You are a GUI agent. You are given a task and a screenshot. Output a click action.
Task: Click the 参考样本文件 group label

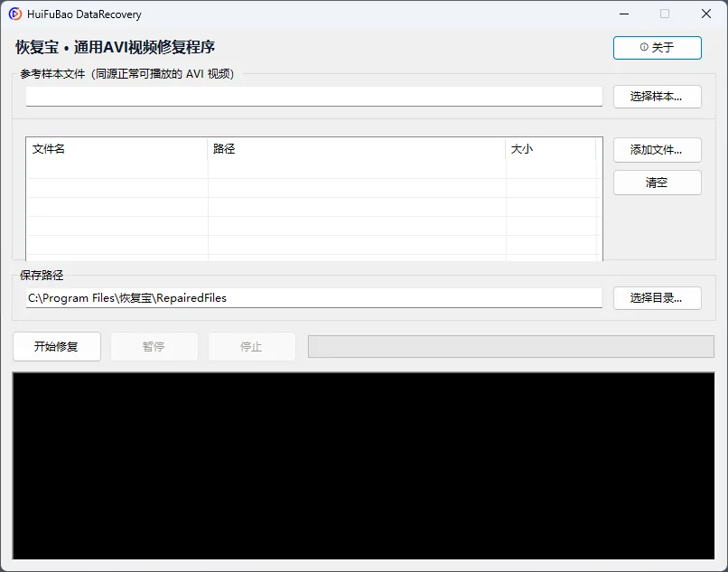pos(126,74)
